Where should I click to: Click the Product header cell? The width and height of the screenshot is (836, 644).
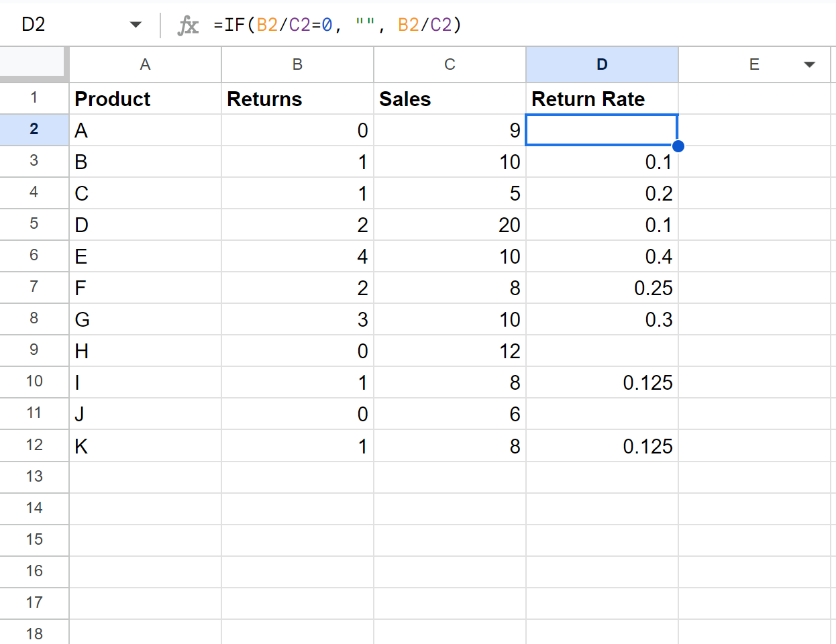point(145,99)
